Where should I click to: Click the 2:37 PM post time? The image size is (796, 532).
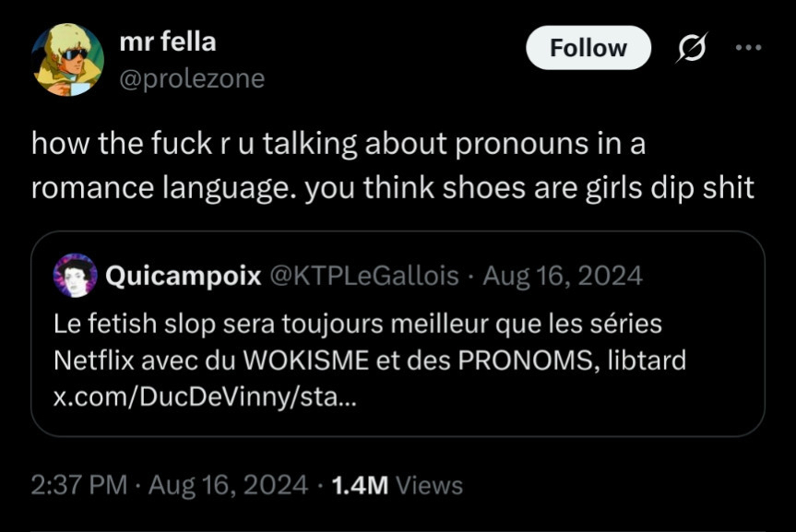point(77,485)
